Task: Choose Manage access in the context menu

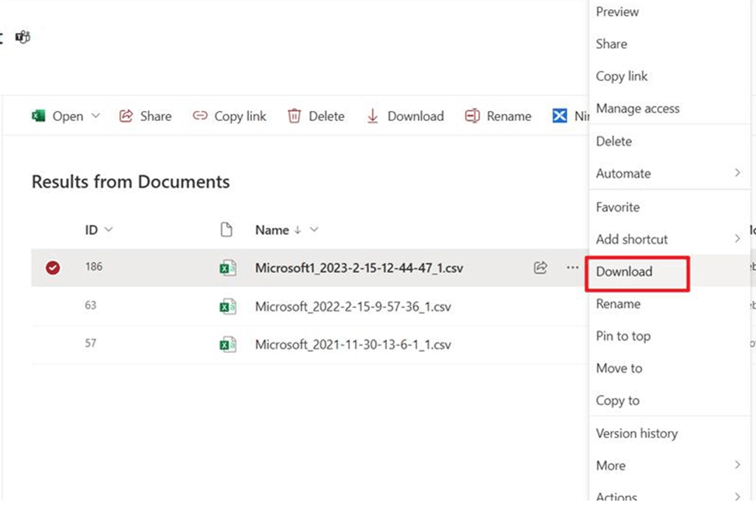Action: 637,109
